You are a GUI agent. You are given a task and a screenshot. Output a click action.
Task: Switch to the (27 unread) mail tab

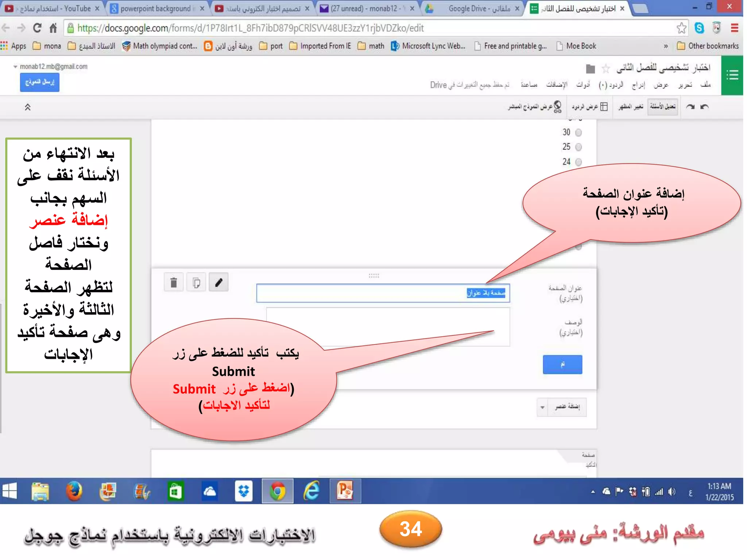pos(368,8)
